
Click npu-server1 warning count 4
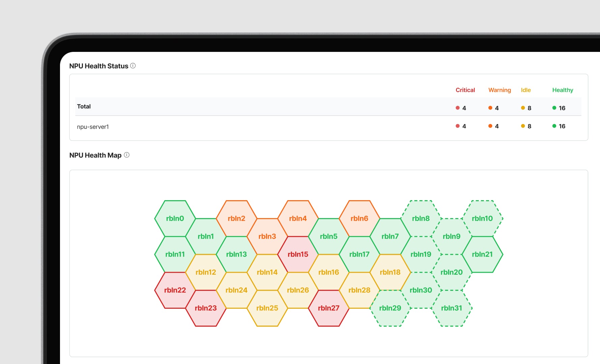tap(493, 126)
